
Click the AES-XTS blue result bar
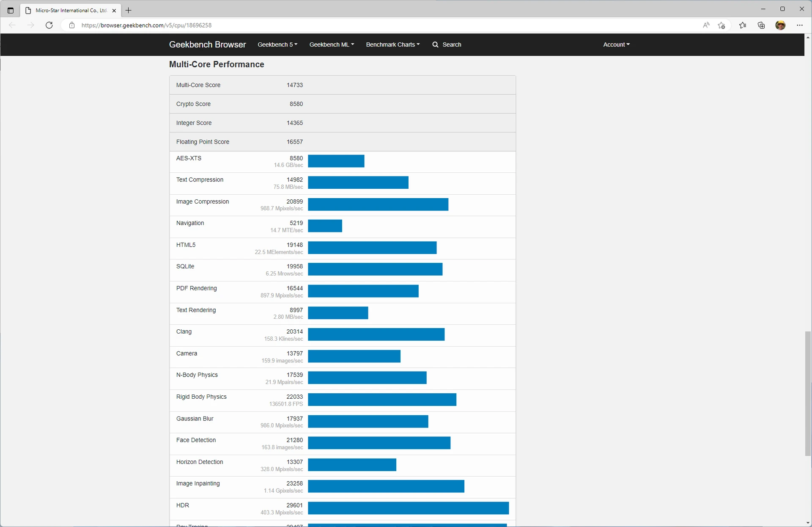tap(336, 161)
